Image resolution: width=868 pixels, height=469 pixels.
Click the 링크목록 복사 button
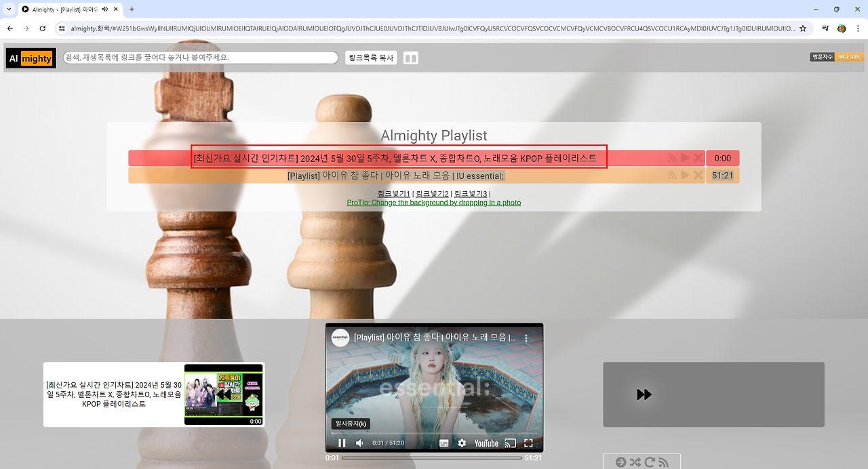click(x=370, y=58)
